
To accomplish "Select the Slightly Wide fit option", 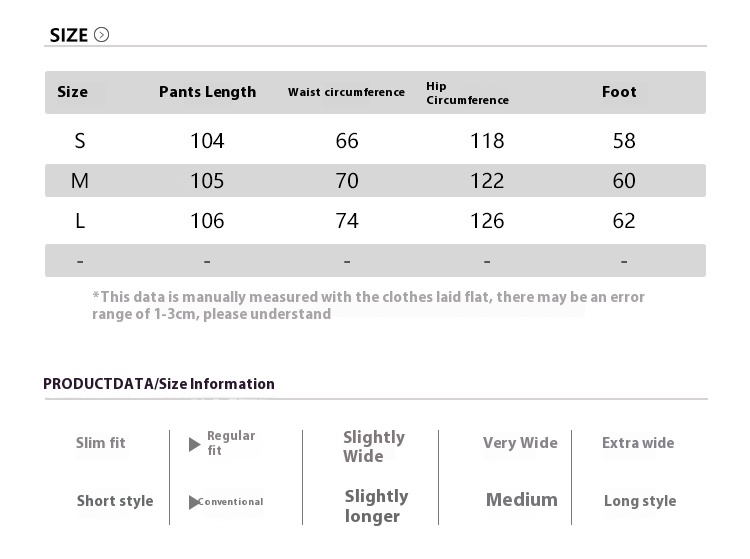I will click(x=373, y=446).
